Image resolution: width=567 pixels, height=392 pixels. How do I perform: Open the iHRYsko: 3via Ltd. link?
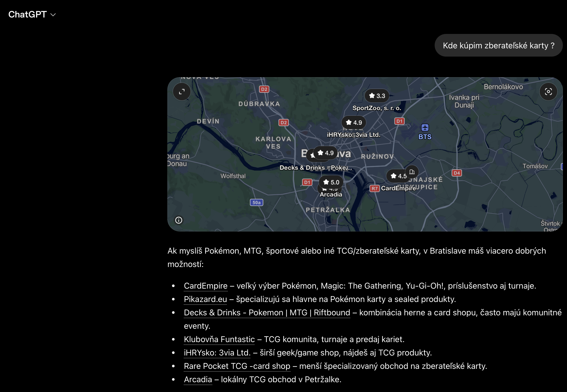coord(217,353)
